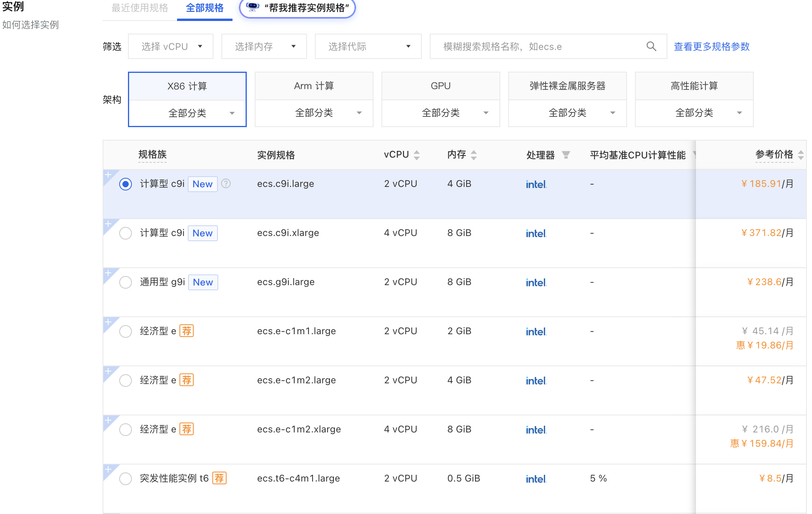Open the 选择内存 dropdown
Image resolution: width=812 pixels, height=514 pixels.
[264, 46]
